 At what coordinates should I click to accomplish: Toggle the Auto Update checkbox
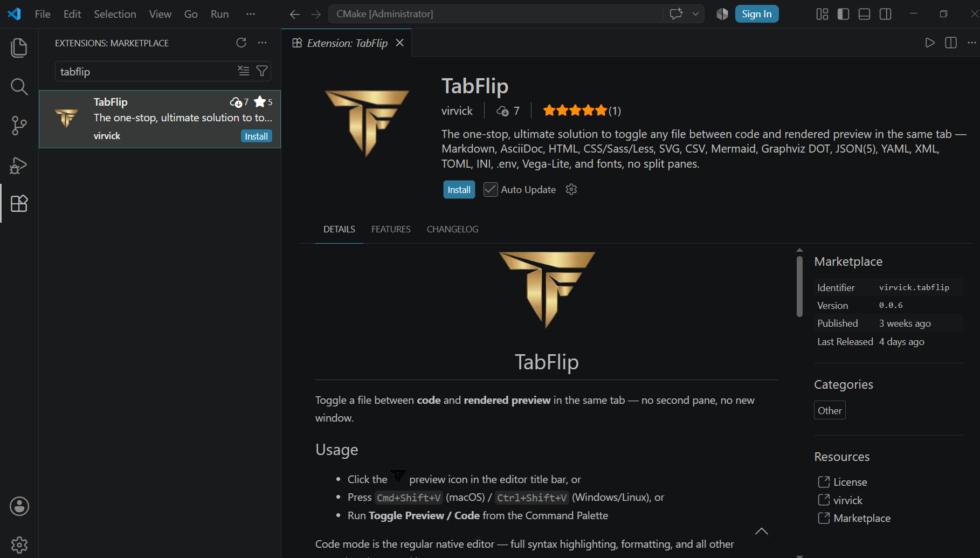pos(491,189)
